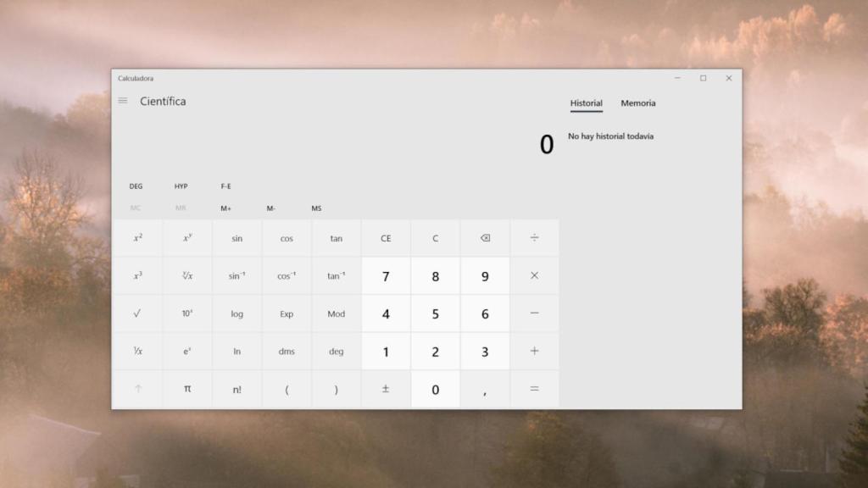Select the square root function
This screenshot has height=488, width=868.
(x=137, y=313)
